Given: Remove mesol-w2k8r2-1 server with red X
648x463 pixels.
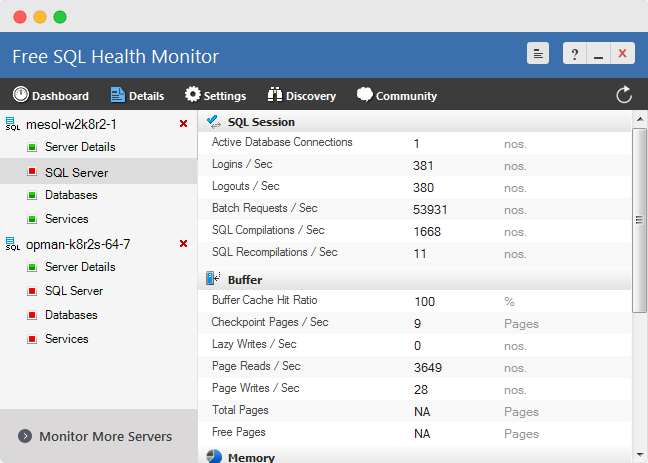Looking at the screenshot, I should coord(183,124).
